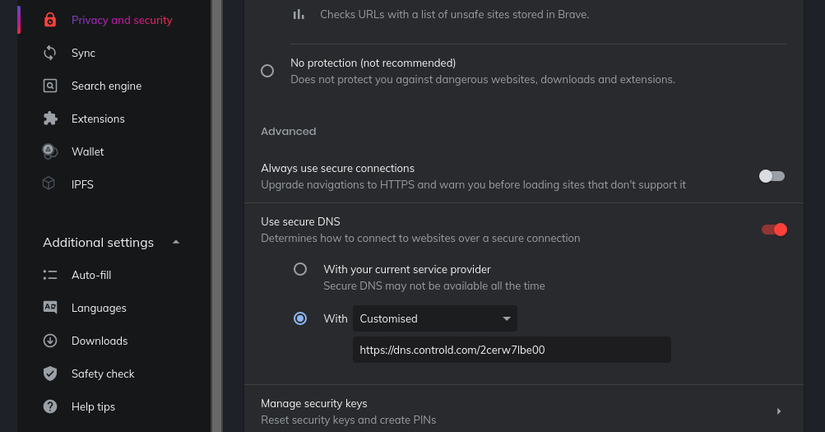This screenshot has height=432, width=825.
Task: Click Additional settings heading
Action: coord(98,243)
